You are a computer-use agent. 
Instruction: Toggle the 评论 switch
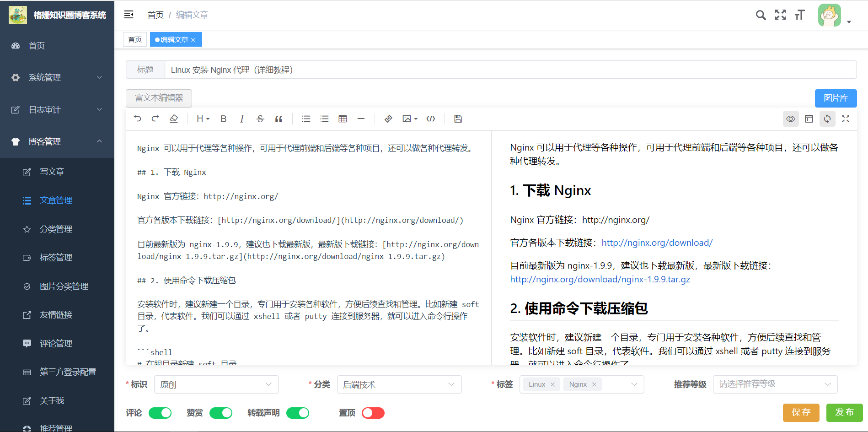point(160,413)
